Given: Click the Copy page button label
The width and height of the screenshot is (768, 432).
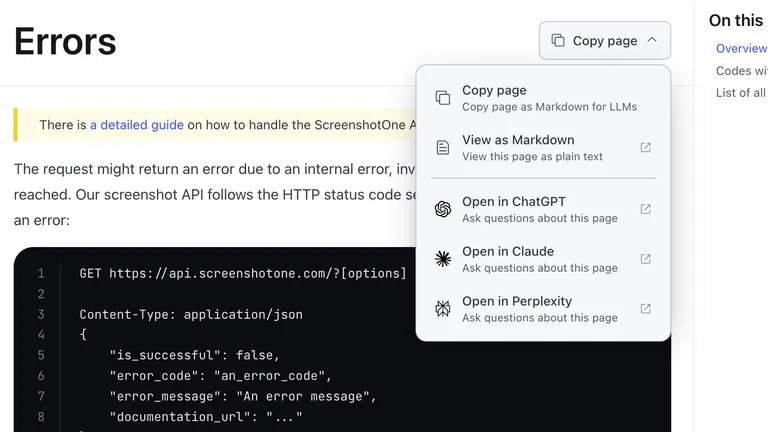Looking at the screenshot, I should 605,41.
